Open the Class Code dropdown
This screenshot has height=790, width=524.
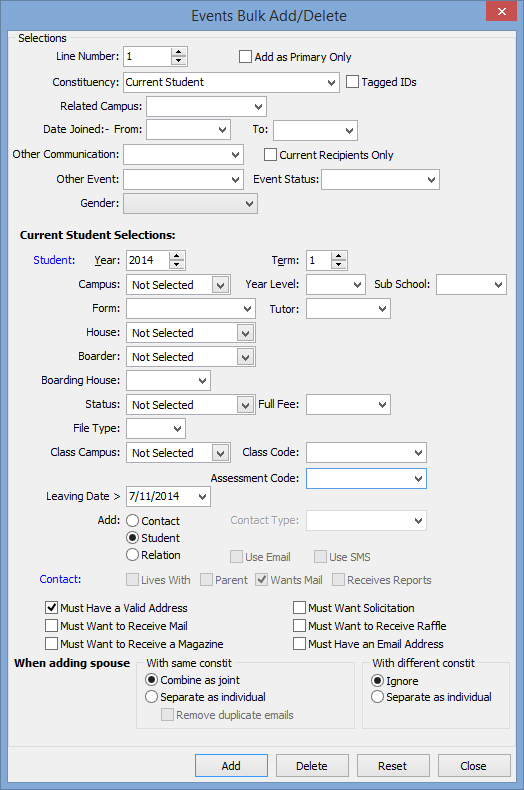pyautogui.click(x=418, y=452)
